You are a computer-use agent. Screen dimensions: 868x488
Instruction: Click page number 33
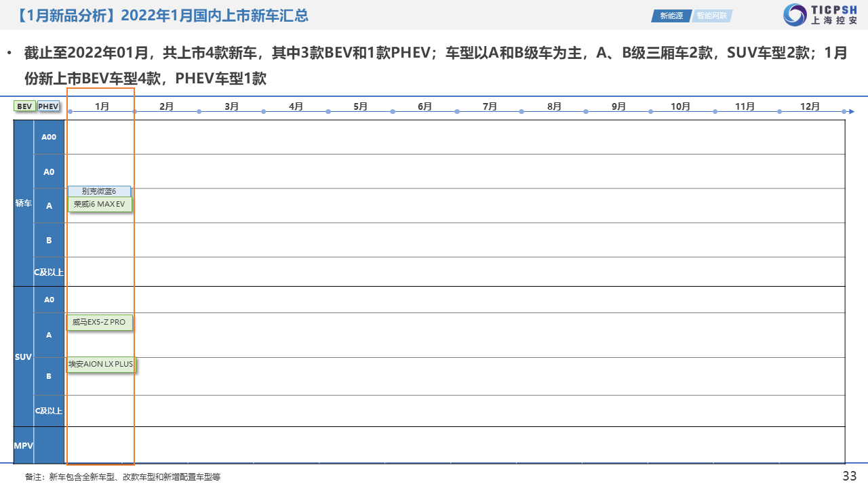click(849, 476)
